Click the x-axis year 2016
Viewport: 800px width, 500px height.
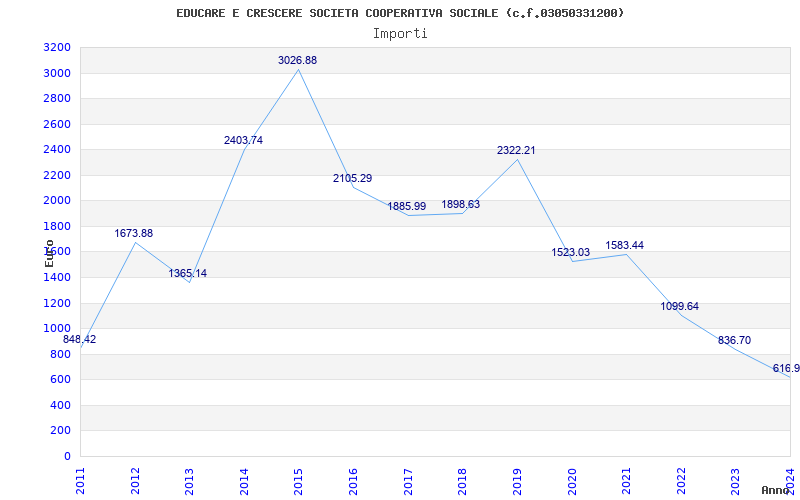coord(353,481)
